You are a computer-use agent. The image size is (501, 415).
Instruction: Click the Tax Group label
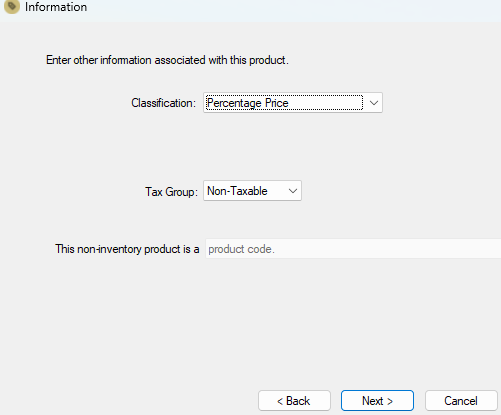click(171, 192)
